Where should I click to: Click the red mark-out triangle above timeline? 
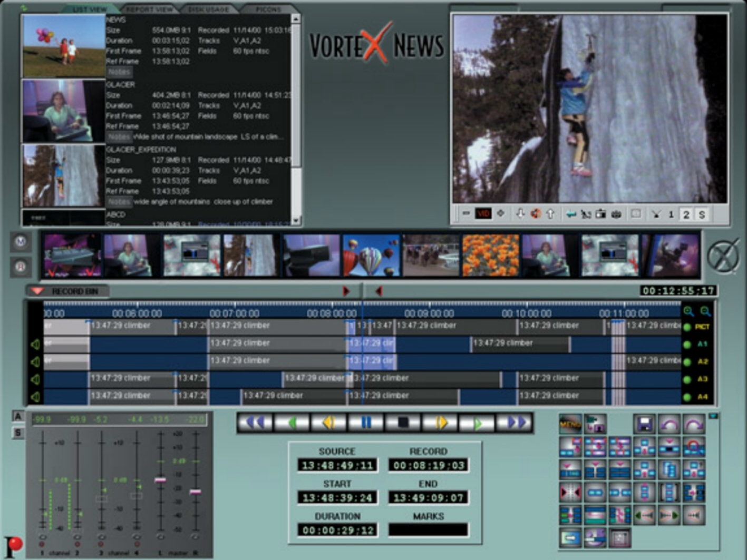[x=379, y=291]
